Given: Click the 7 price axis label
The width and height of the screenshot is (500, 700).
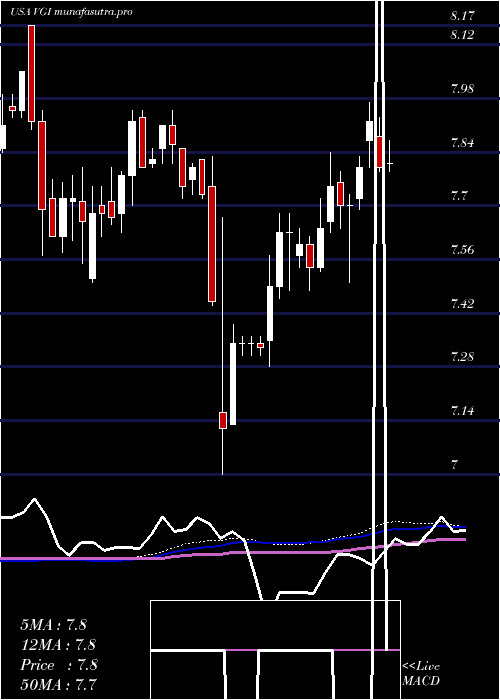Looking at the screenshot, I should [x=454, y=465].
